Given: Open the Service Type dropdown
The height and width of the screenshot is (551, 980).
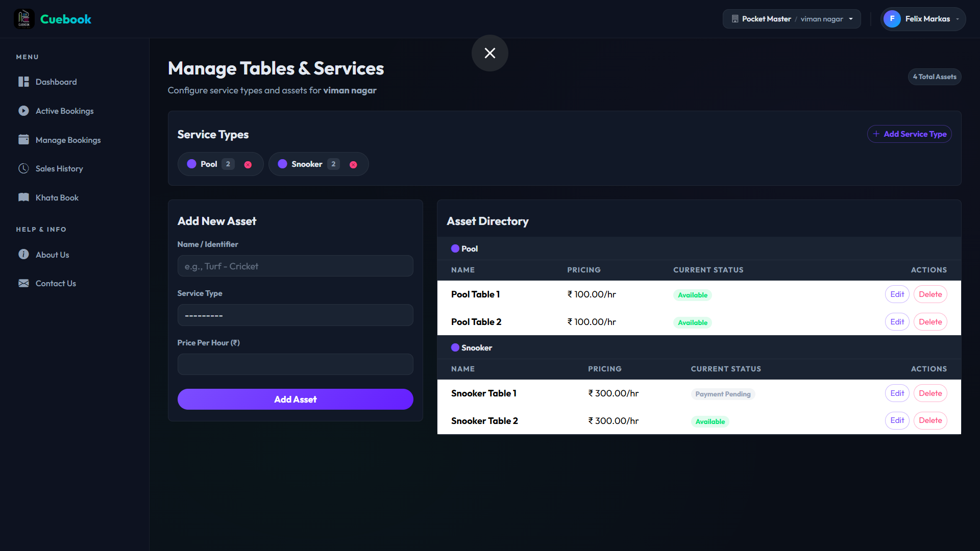Looking at the screenshot, I should [x=295, y=315].
